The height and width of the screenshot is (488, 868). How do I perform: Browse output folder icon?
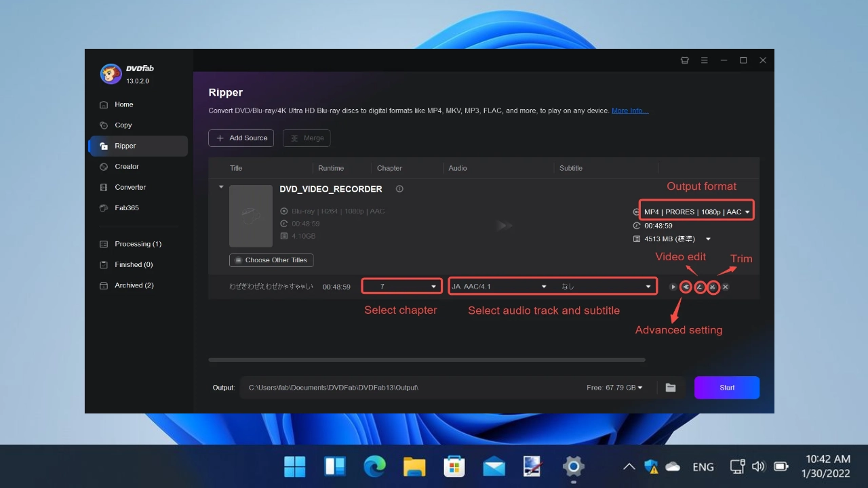pos(671,388)
